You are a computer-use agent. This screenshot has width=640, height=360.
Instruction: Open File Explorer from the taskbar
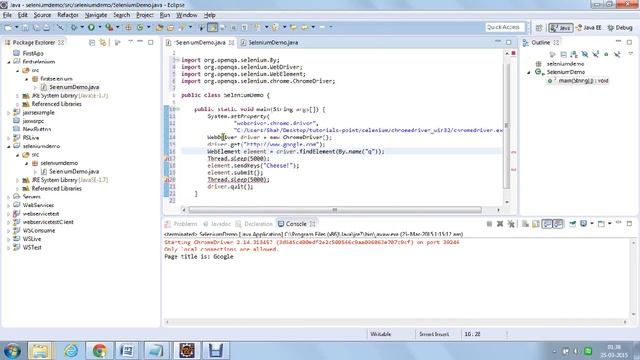(40, 351)
